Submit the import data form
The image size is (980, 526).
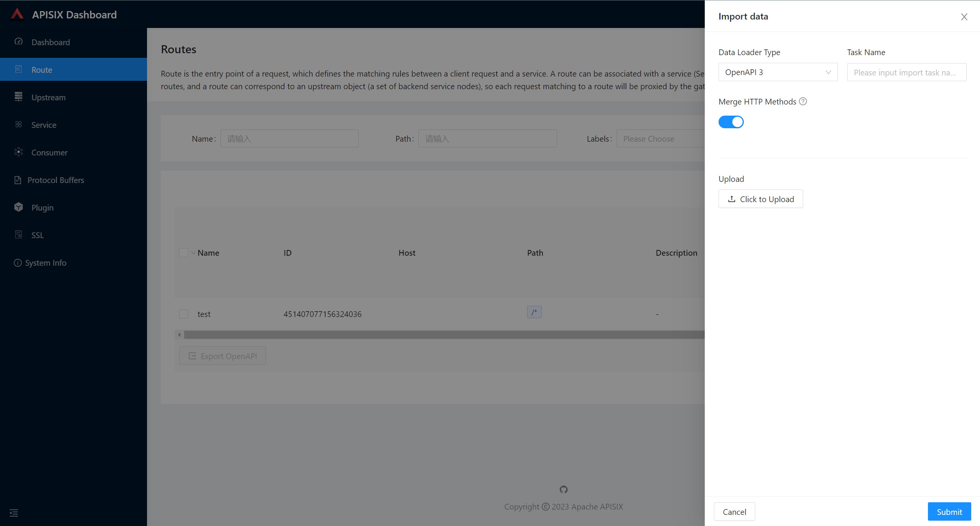tap(949, 512)
